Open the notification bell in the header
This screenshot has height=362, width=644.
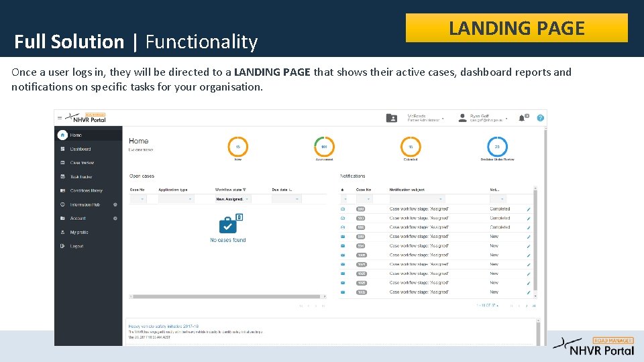click(522, 118)
